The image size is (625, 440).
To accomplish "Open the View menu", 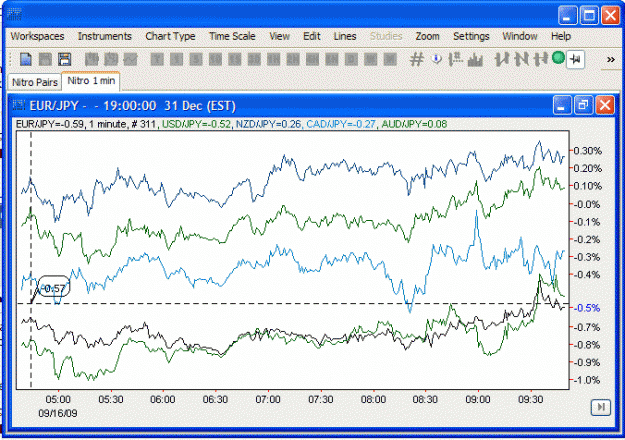I will (x=279, y=36).
